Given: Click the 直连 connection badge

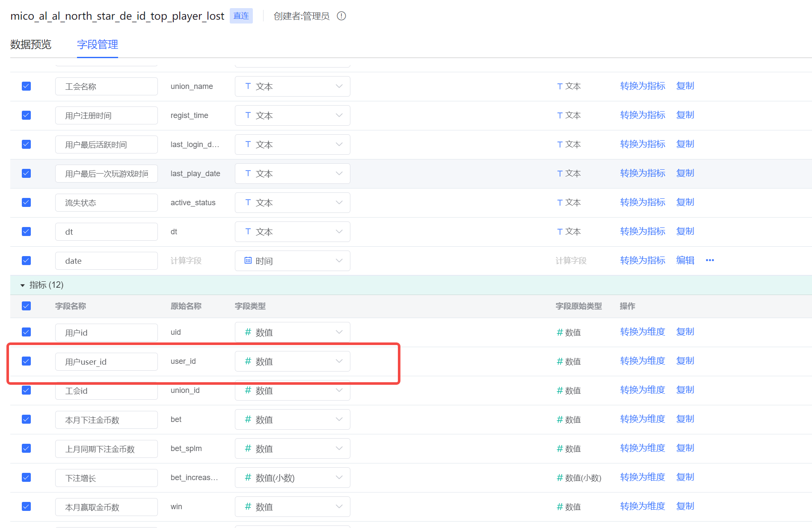Looking at the screenshot, I should coord(241,15).
